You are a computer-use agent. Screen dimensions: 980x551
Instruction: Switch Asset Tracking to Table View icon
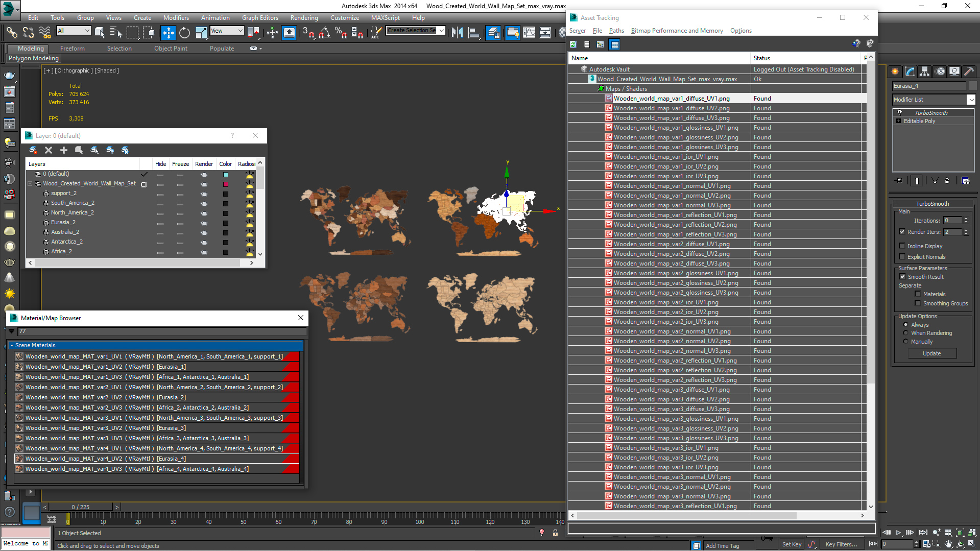615,44
